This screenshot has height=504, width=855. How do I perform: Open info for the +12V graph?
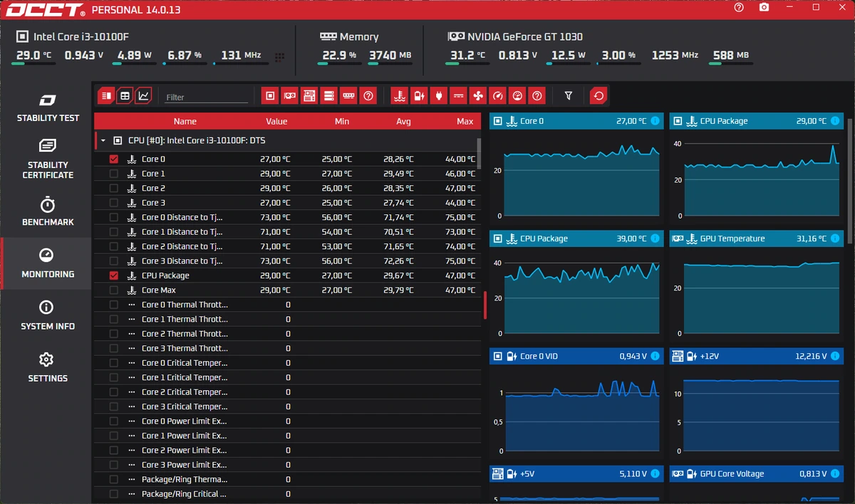tap(835, 356)
